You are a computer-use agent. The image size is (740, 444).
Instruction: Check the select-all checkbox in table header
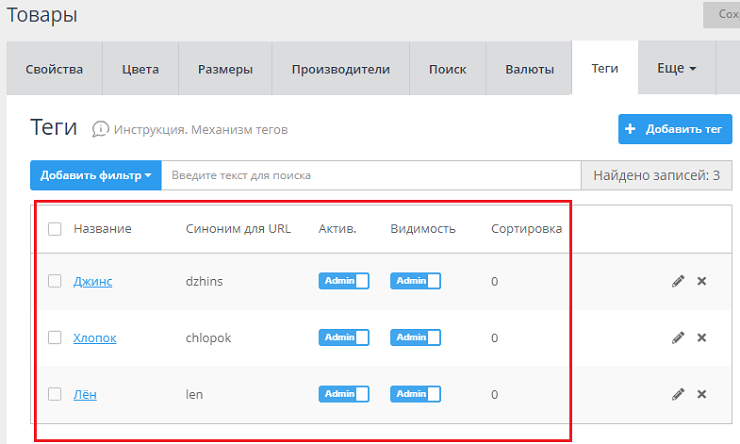point(55,229)
